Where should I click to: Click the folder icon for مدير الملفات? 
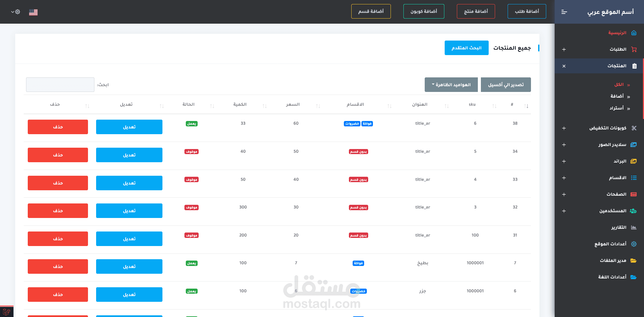pyautogui.click(x=634, y=261)
